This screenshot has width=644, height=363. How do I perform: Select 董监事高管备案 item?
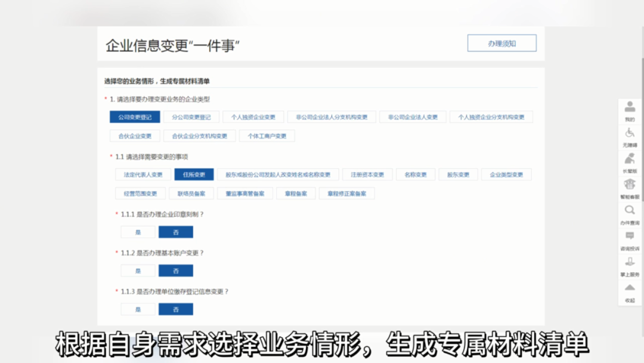(245, 193)
